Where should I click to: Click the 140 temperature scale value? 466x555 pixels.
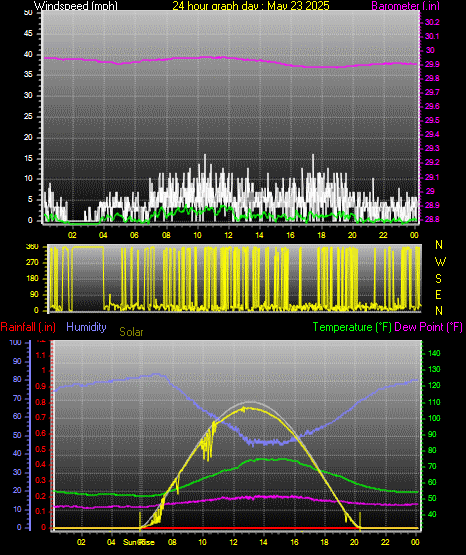click(434, 353)
